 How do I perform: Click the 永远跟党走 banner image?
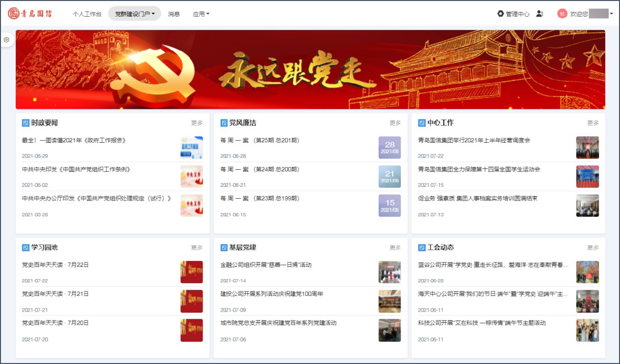tap(310, 69)
